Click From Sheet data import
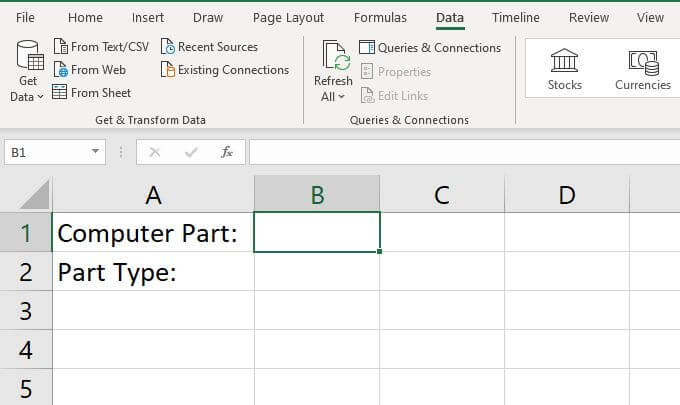 92,93
